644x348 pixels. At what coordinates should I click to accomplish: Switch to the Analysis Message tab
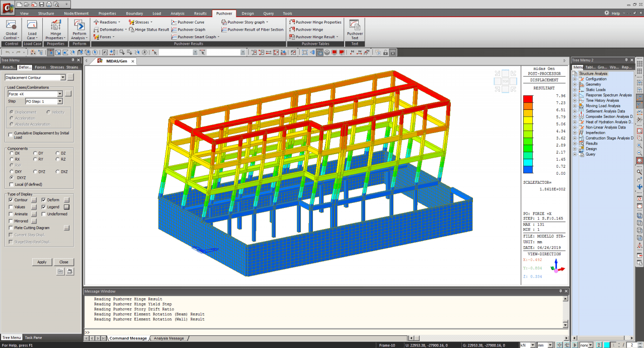169,338
